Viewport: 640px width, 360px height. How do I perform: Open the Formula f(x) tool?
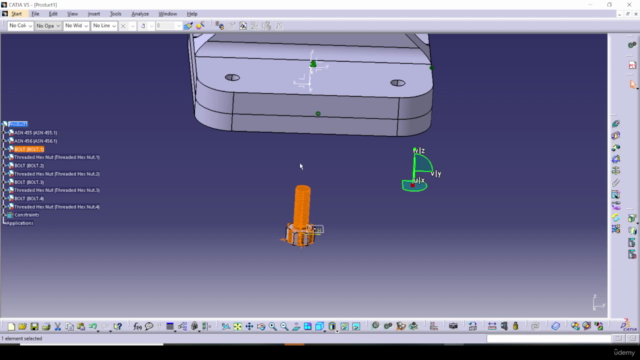point(138,326)
